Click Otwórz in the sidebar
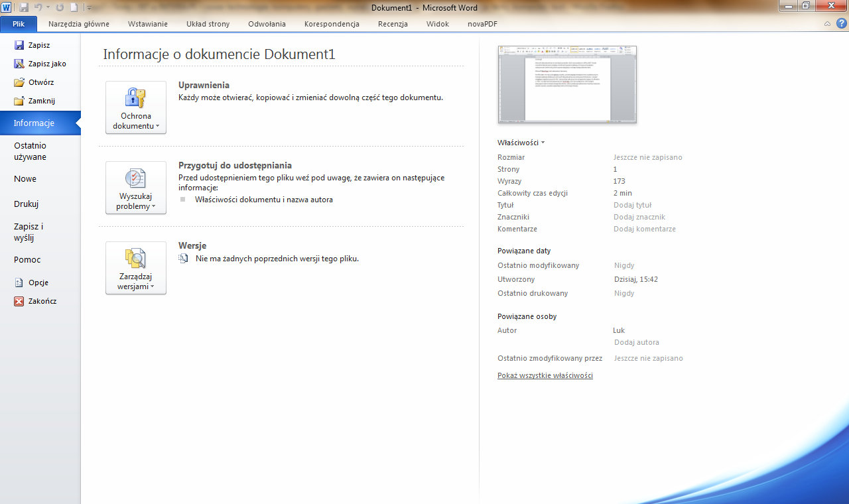Screen dimensions: 849x504 (40, 82)
